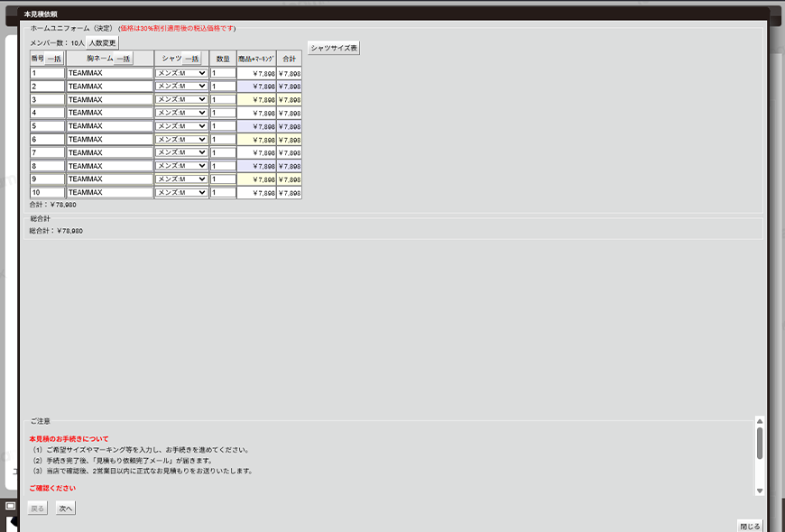
Task: Click the 一括 button in シャツ header
Action: pyautogui.click(x=192, y=59)
